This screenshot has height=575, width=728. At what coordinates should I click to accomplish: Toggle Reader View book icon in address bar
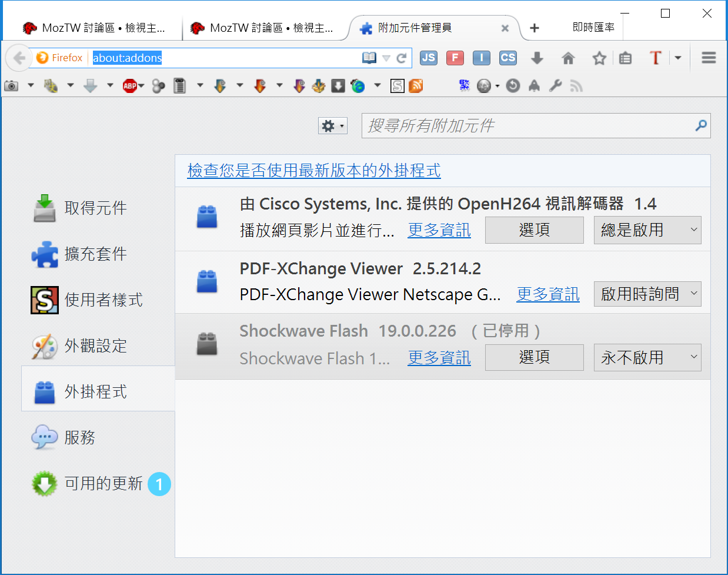[x=369, y=58]
